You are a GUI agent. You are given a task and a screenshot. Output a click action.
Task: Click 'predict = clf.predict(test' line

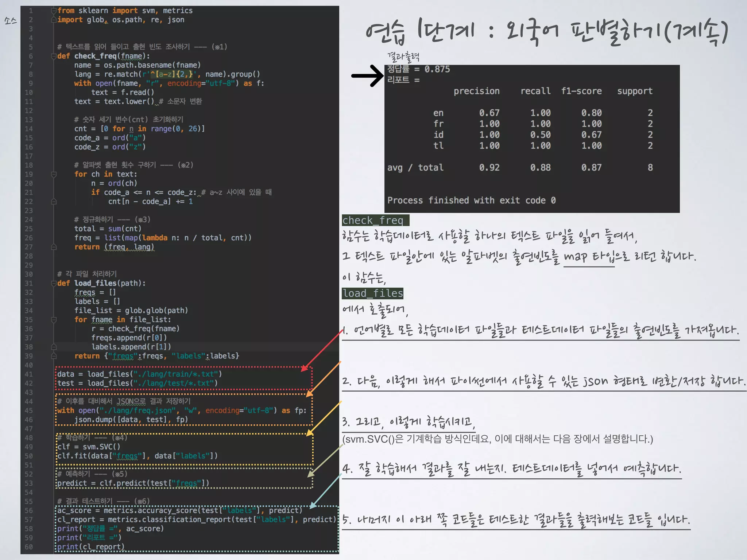pyautogui.click(x=133, y=483)
